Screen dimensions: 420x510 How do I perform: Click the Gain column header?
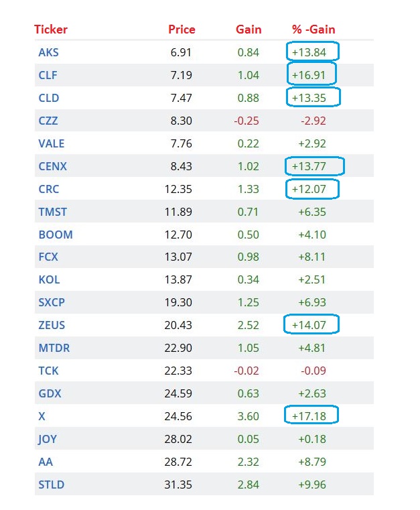click(249, 29)
